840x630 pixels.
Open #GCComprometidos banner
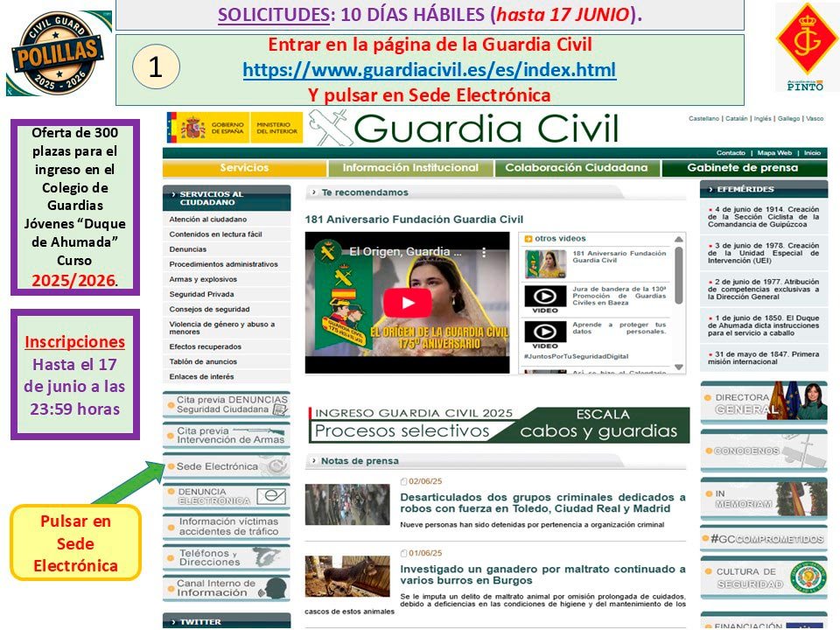763,538
